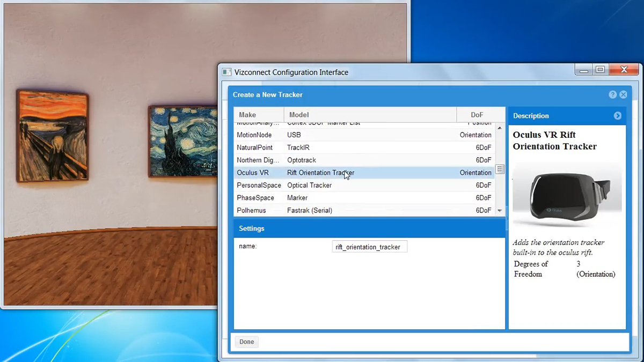Click the tracker list scrollbar thumb

click(x=500, y=169)
